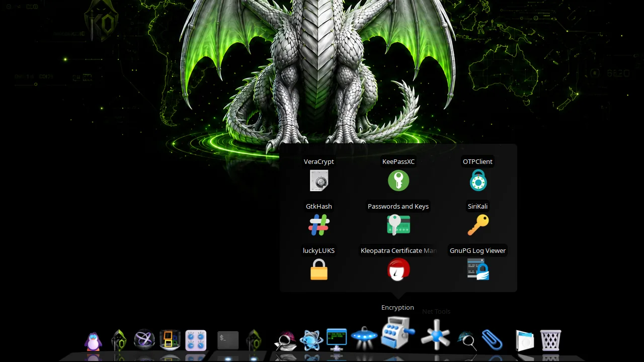This screenshot has width=644, height=362.
Task: Launch Kleopatra Certificate Manager icon
Action: (398, 269)
